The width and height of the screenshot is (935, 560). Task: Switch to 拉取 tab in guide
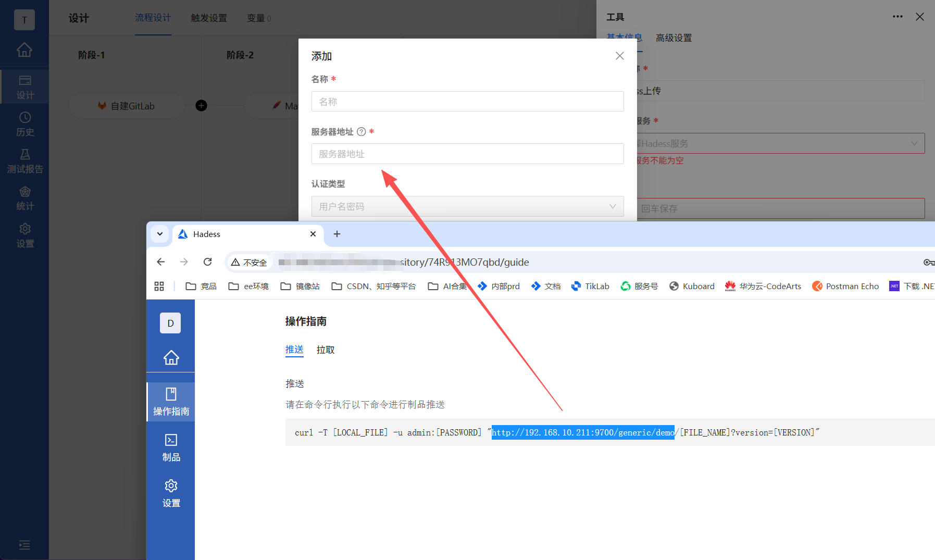(326, 350)
